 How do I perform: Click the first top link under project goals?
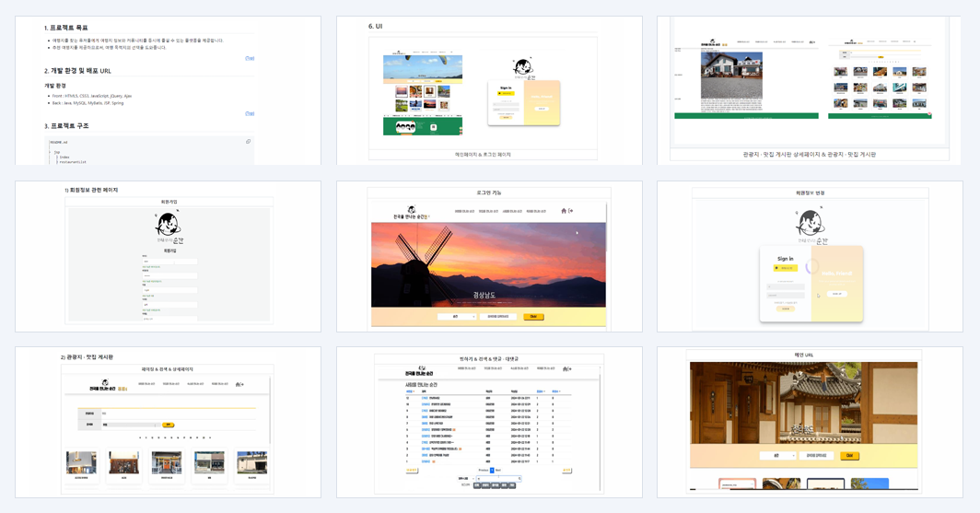point(250,58)
